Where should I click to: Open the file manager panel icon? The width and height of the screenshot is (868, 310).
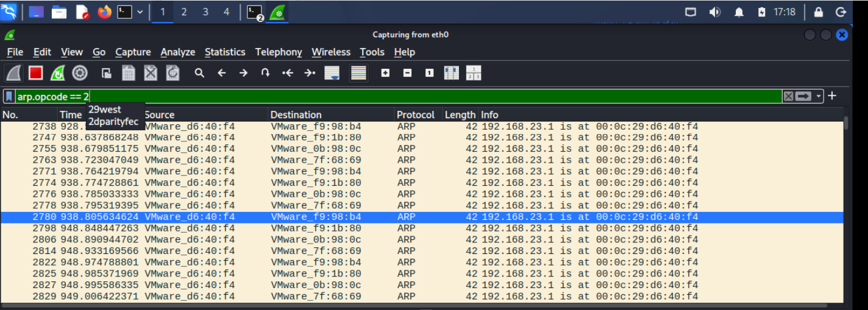point(59,12)
